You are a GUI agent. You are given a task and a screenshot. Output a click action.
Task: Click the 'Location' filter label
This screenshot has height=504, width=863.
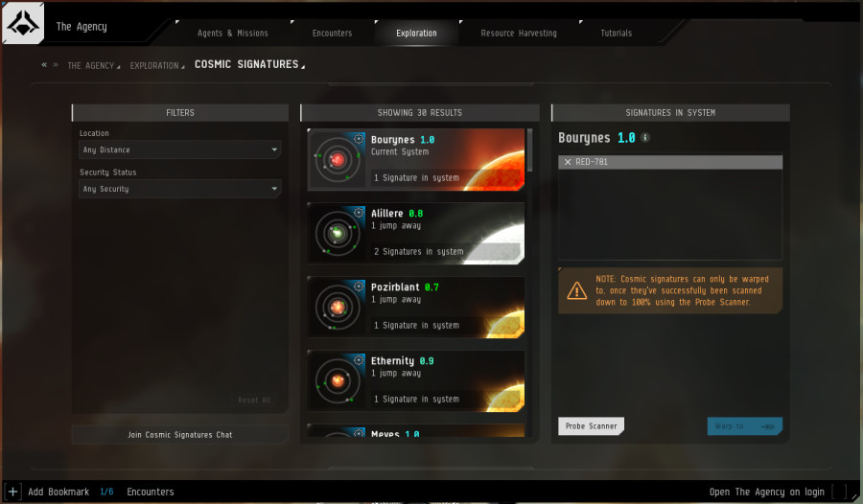click(94, 133)
